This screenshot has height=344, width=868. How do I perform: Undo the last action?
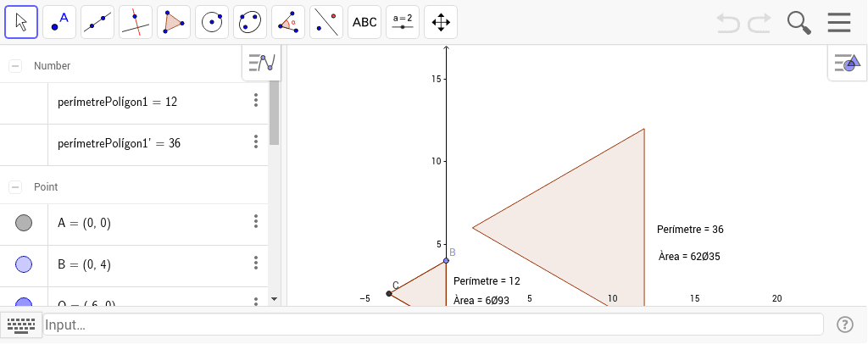[x=728, y=23]
